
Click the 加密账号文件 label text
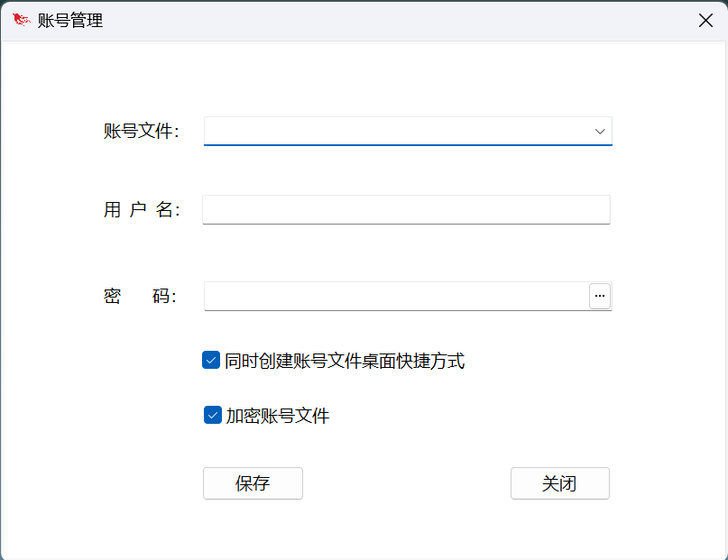pos(278,417)
